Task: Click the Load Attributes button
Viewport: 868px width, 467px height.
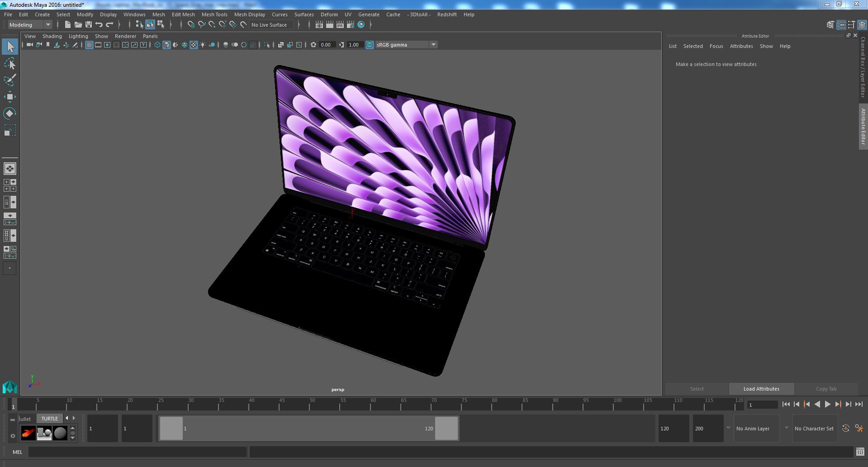Action: [x=761, y=389]
